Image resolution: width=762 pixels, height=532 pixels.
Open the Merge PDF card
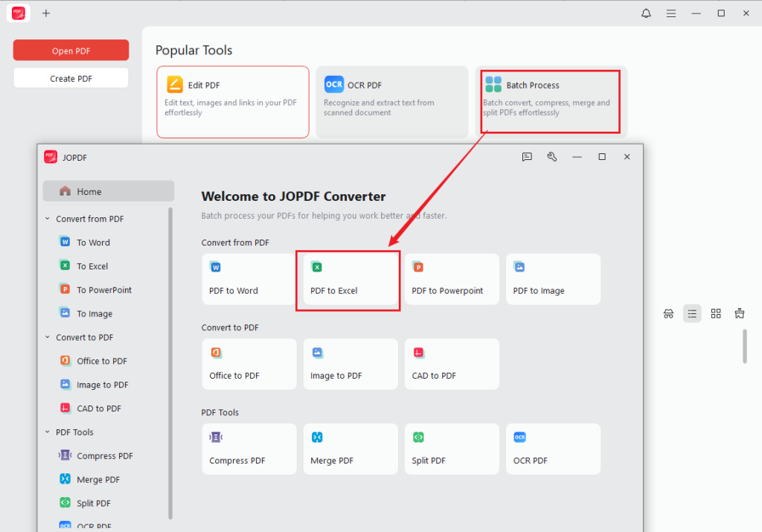[x=350, y=449]
